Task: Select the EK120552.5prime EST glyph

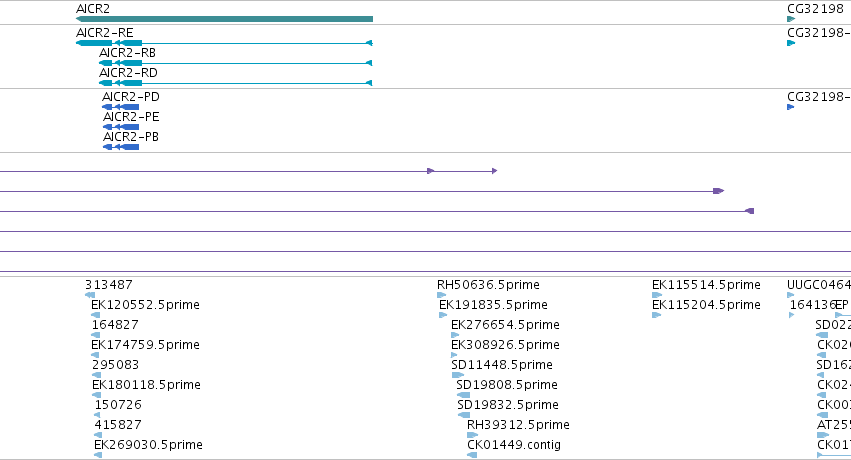Action: point(96,315)
